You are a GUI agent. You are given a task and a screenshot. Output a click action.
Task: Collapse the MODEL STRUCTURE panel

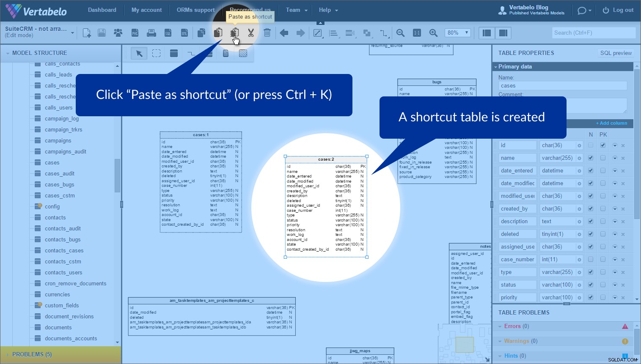click(x=7, y=53)
